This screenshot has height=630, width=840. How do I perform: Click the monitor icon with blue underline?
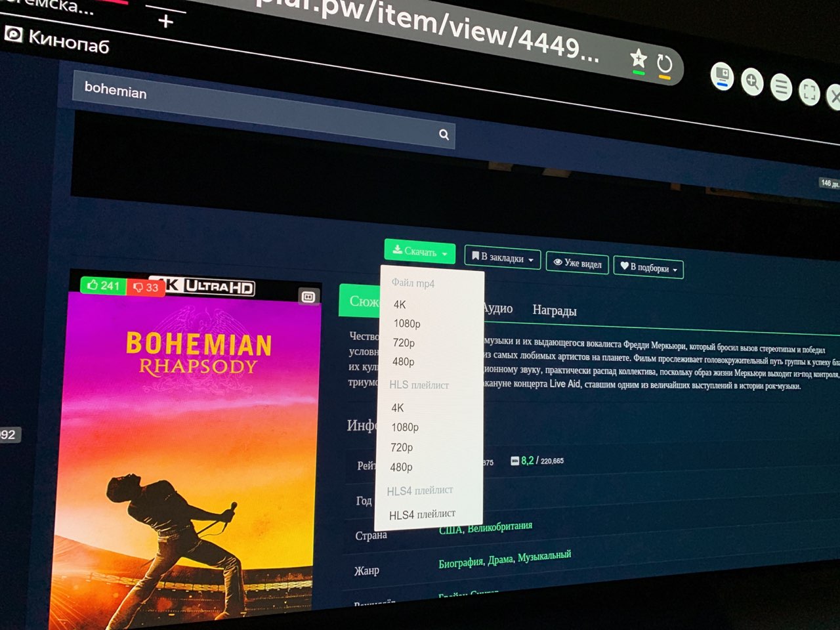pos(722,75)
